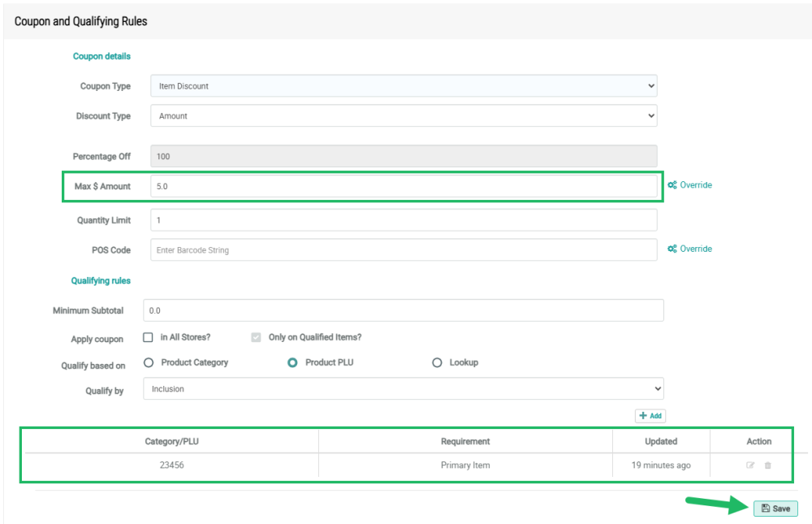Screen dimensions: 812x524
Task: Choose the Product PLU radio option
Action: click(x=292, y=362)
